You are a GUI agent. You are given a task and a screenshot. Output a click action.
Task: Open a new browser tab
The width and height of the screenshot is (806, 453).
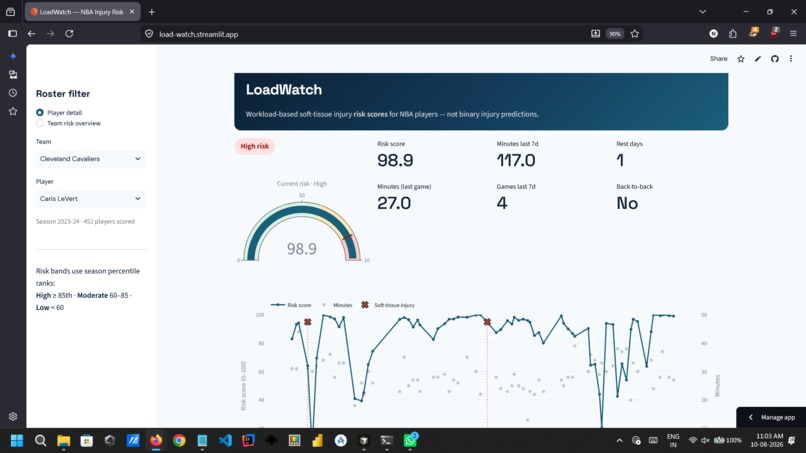[151, 12]
